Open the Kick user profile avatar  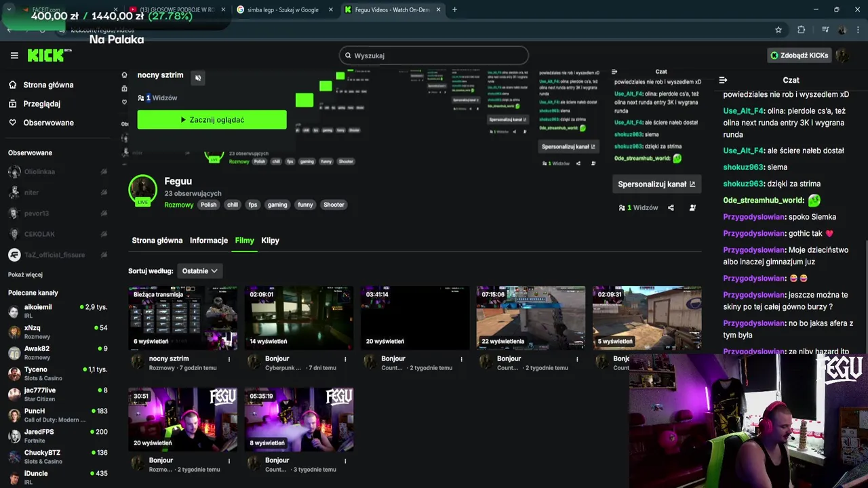tap(843, 56)
